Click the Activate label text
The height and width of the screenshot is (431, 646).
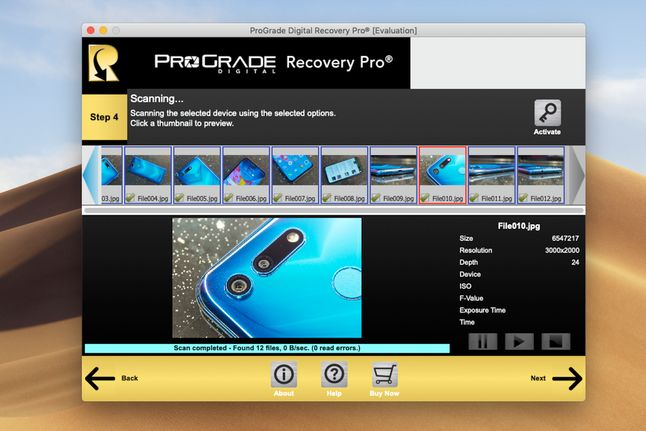pos(547,132)
